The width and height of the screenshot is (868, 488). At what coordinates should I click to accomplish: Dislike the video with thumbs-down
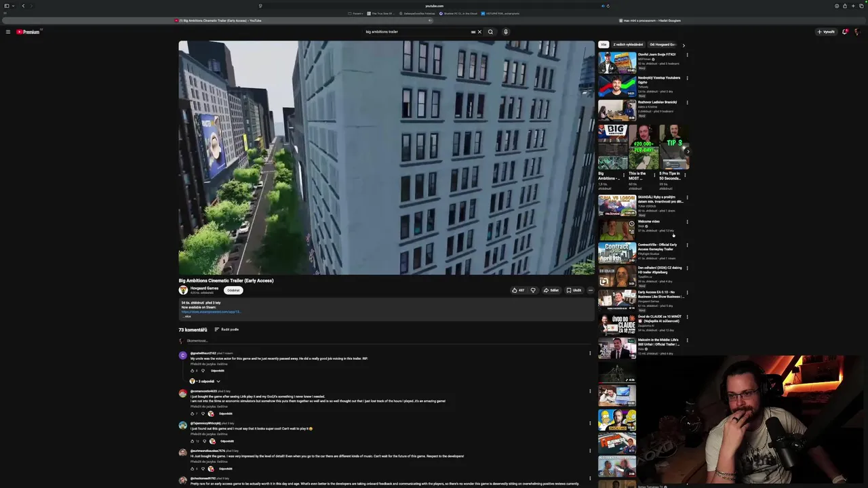533,290
